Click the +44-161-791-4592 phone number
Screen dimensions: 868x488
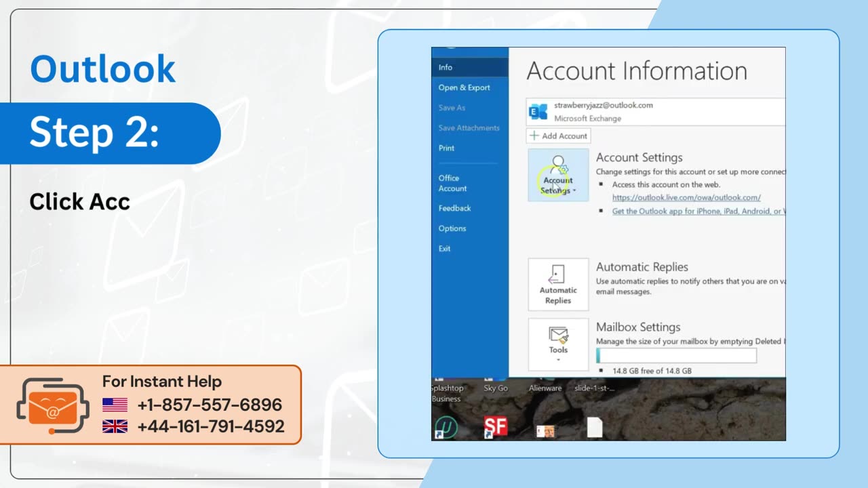click(x=211, y=427)
